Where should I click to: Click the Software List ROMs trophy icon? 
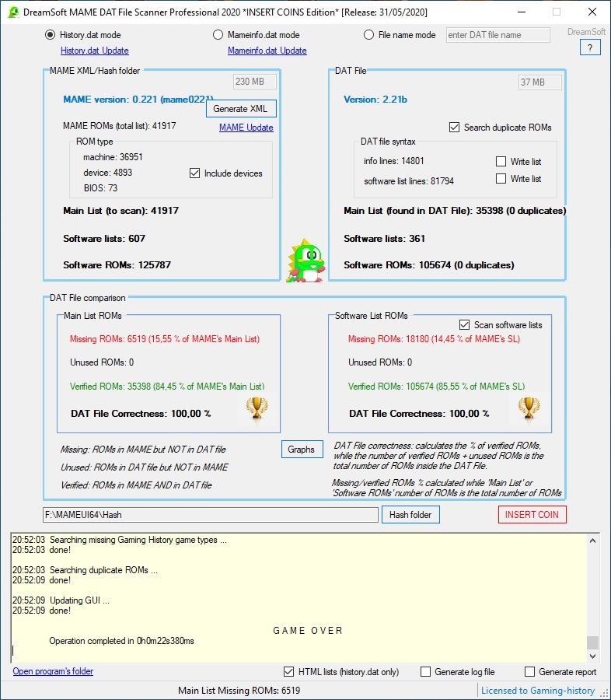(529, 408)
